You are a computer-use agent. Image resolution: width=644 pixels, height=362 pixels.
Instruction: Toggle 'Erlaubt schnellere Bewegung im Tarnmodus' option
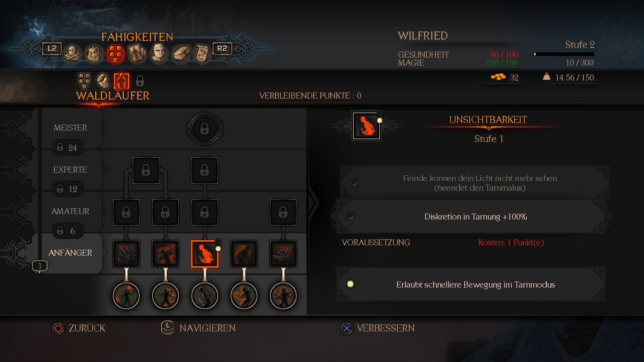coord(350,284)
